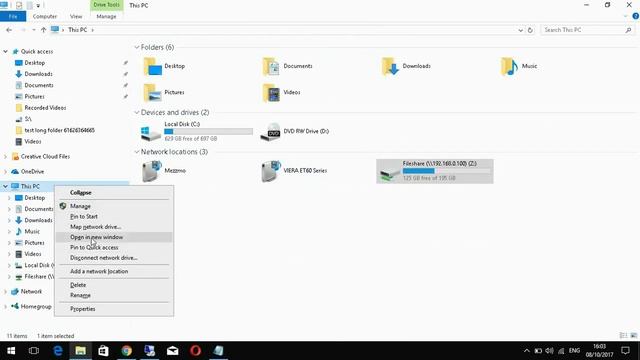
Task: Open the Pictures folder in Folders section
Action: coord(164,93)
